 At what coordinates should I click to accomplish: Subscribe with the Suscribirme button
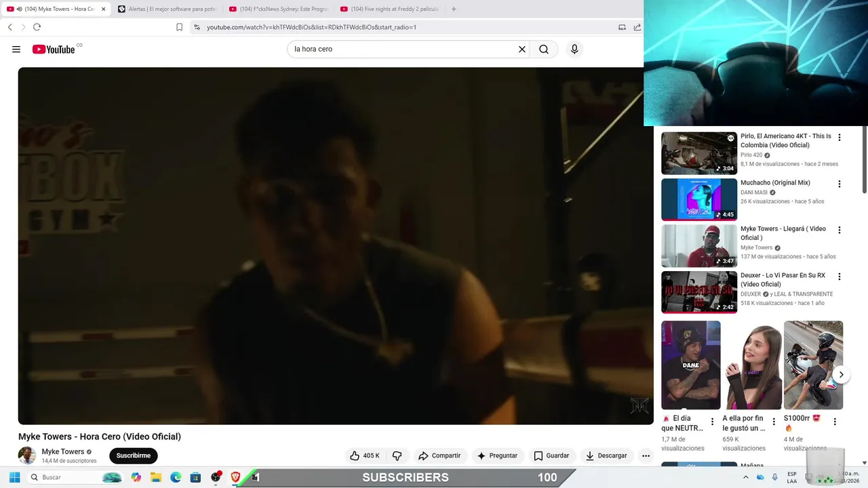pyautogui.click(x=134, y=455)
